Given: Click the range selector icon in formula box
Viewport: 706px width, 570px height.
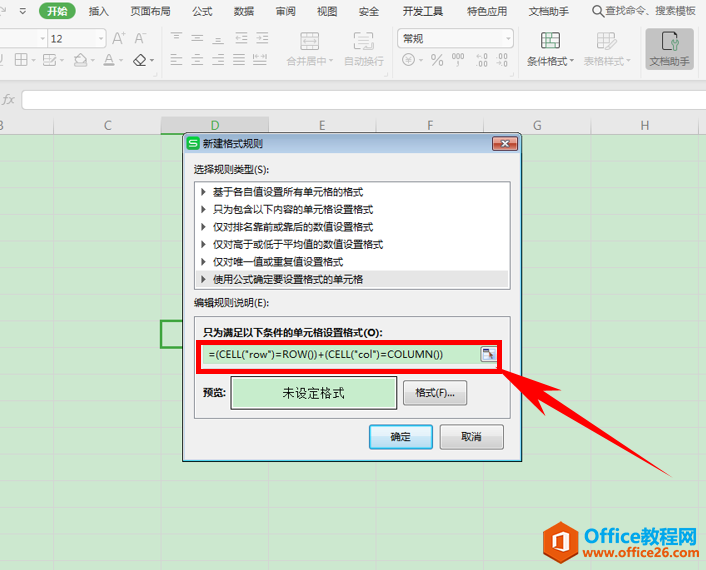Looking at the screenshot, I should click(488, 354).
